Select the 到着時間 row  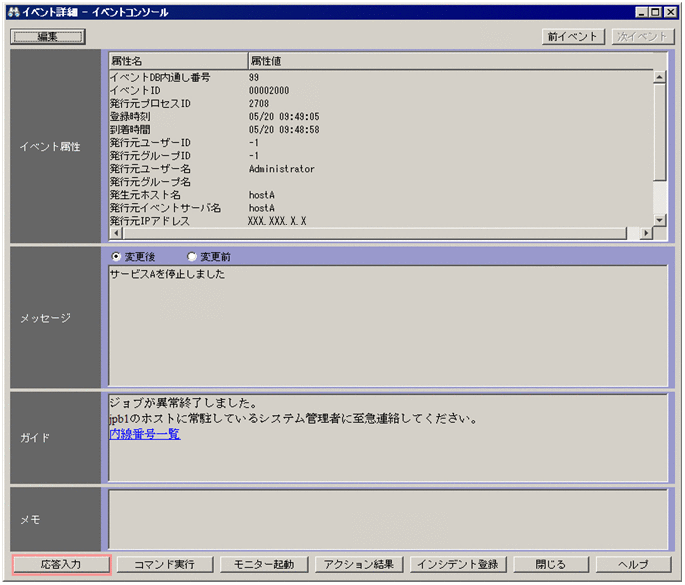coord(381,130)
